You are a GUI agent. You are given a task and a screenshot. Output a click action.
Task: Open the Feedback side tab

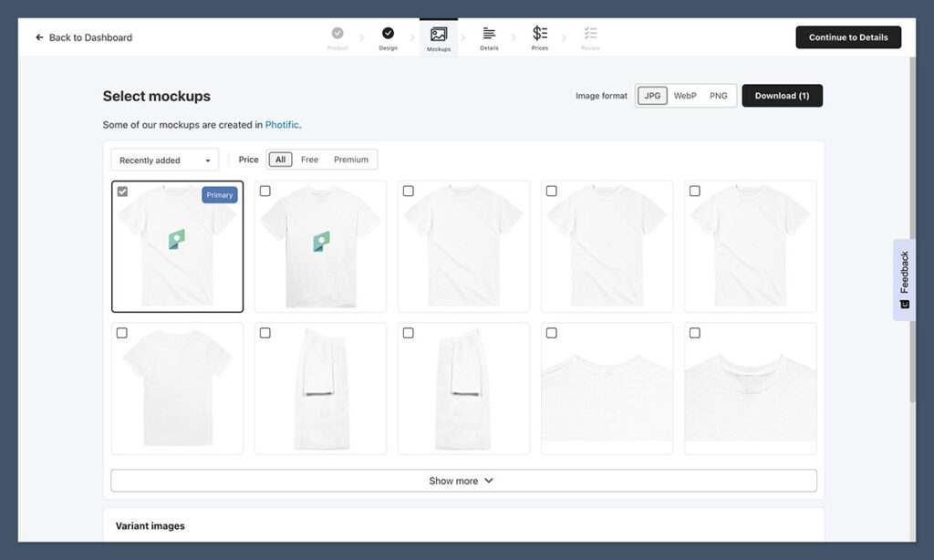pyautogui.click(x=904, y=280)
